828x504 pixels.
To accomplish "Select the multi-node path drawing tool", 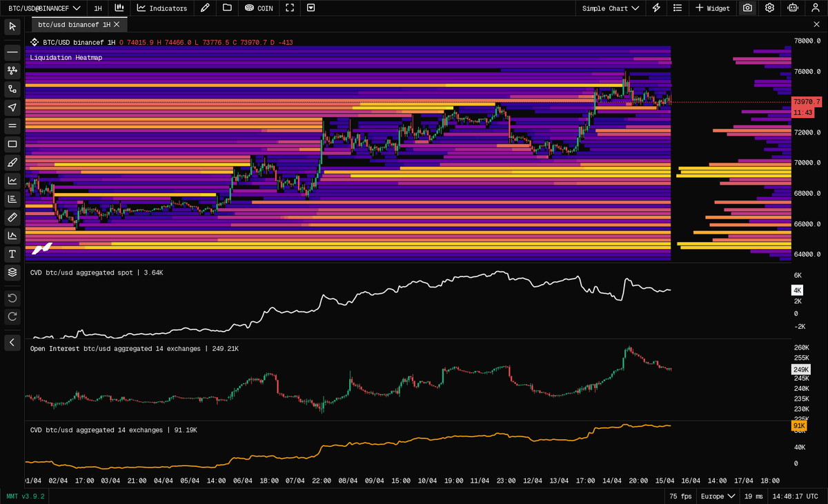I will click(x=12, y=70).
